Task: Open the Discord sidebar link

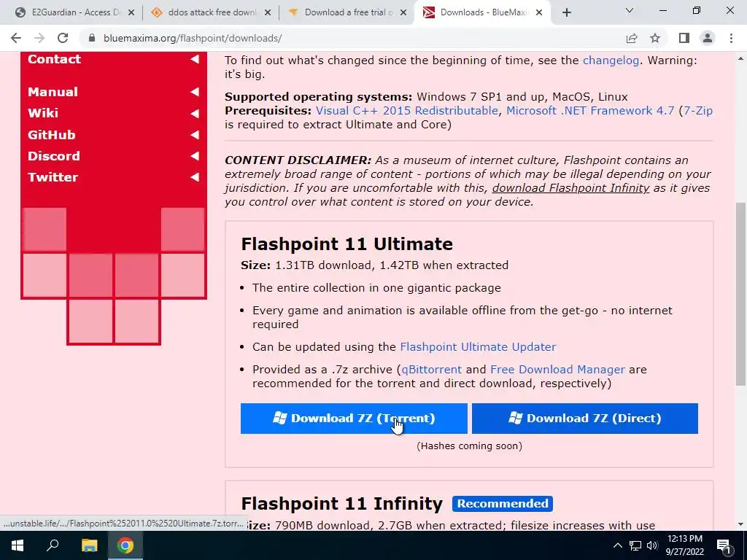Action: [x=54, y=156]
